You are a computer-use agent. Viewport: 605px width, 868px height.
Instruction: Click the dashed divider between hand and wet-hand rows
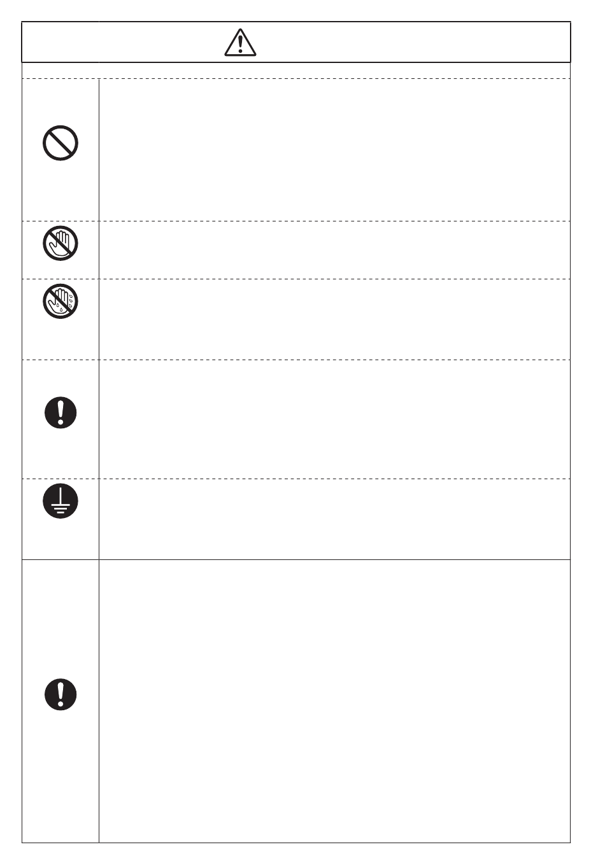[296, 279]
